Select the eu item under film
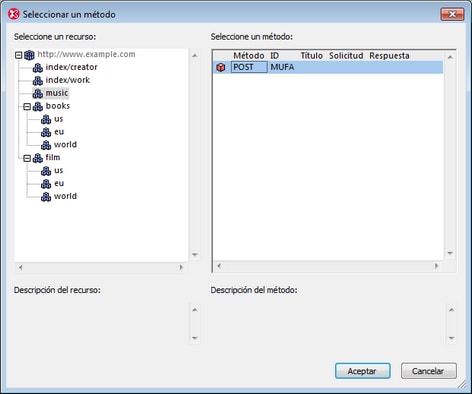 (x=59, y=183)
